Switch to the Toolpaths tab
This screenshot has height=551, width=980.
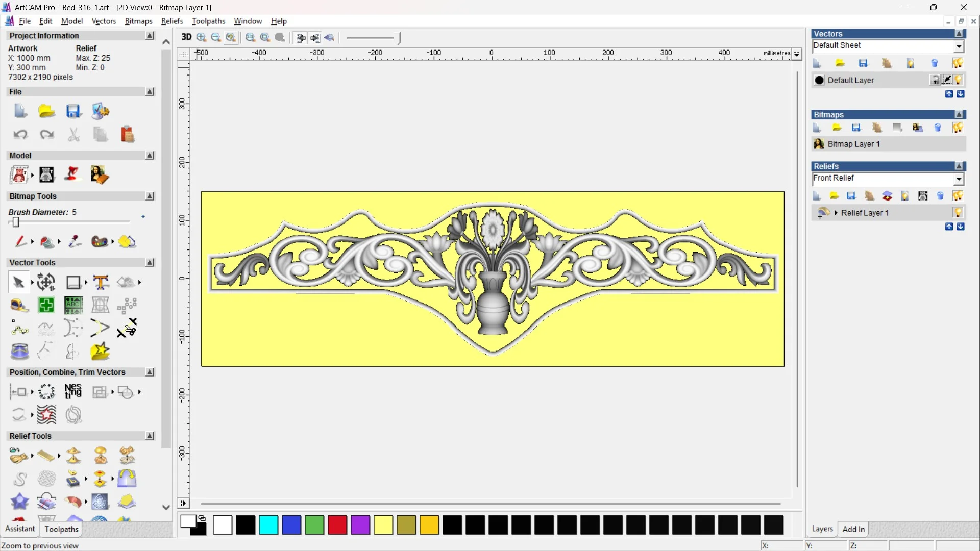(x=61, y=529)
